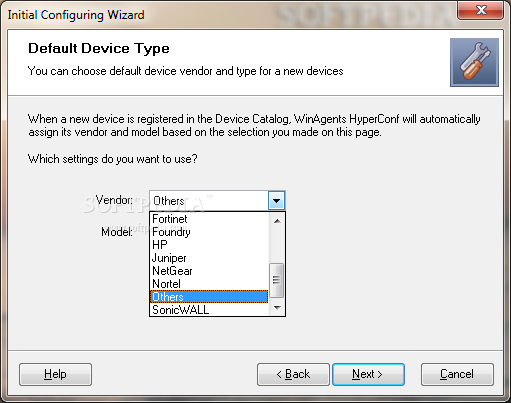Choose SonicWALL in the vendor list
511x403 pixels.
pyautogui.click(x=209, y=310)
